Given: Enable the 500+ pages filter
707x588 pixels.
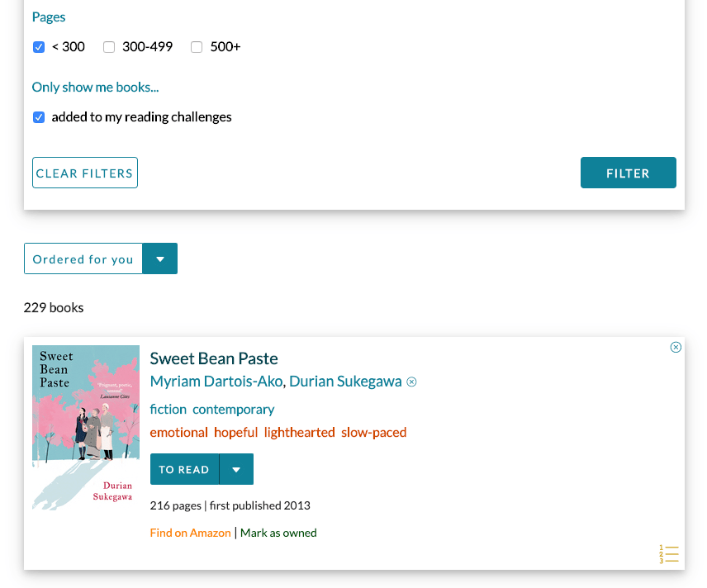Looking at the screenshot, I should (197, 47).
